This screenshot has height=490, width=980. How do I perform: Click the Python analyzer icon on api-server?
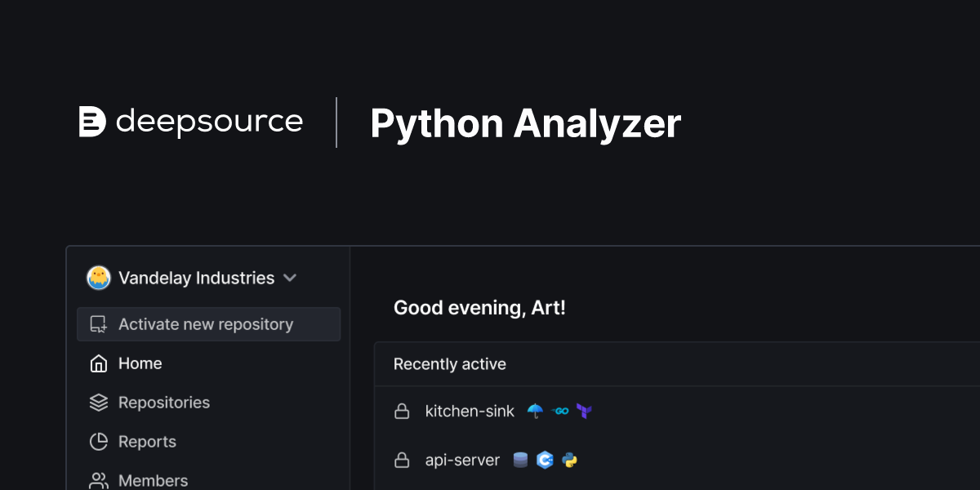[569, 461]
